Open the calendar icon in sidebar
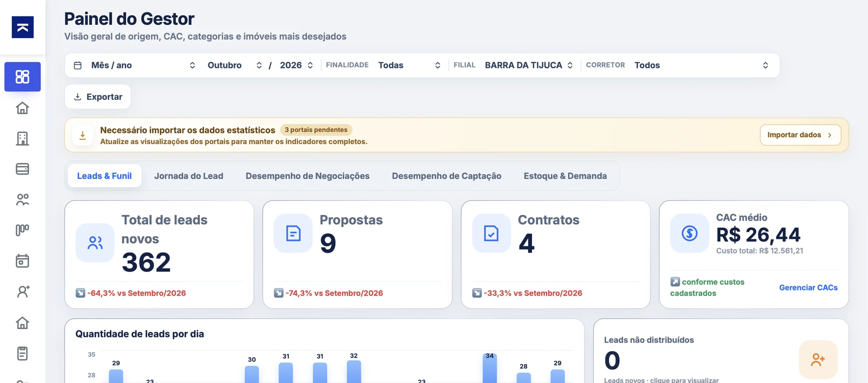The width and height of the screenshot is (868, 383). 23,261
